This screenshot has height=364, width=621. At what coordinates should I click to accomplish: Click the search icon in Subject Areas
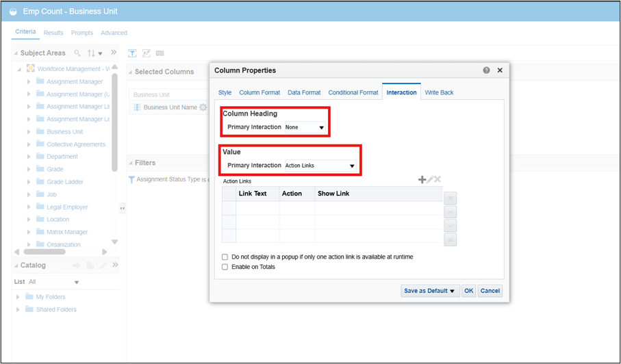pyautogui.click(x=77, y=53)
